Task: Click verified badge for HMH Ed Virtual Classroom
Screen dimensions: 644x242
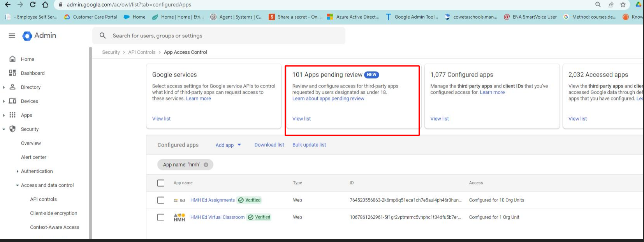Action: [x=259, y=217]
